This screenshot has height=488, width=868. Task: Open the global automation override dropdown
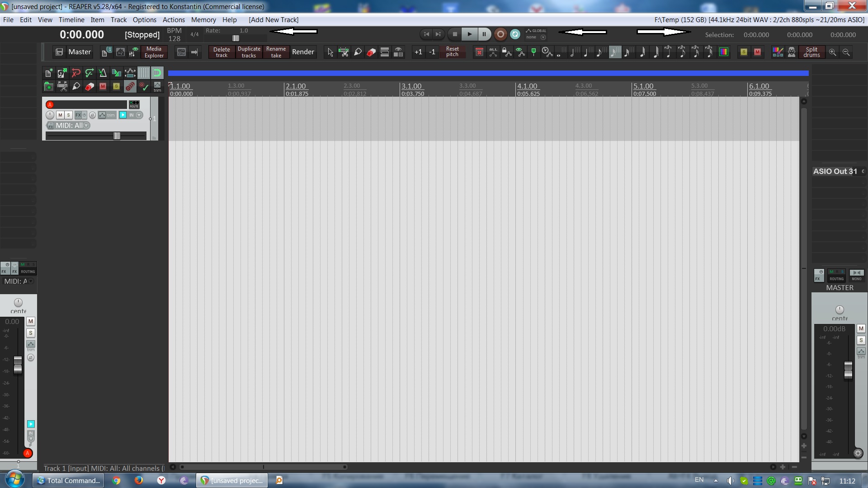pyautogui.click(x=543, y=38)
